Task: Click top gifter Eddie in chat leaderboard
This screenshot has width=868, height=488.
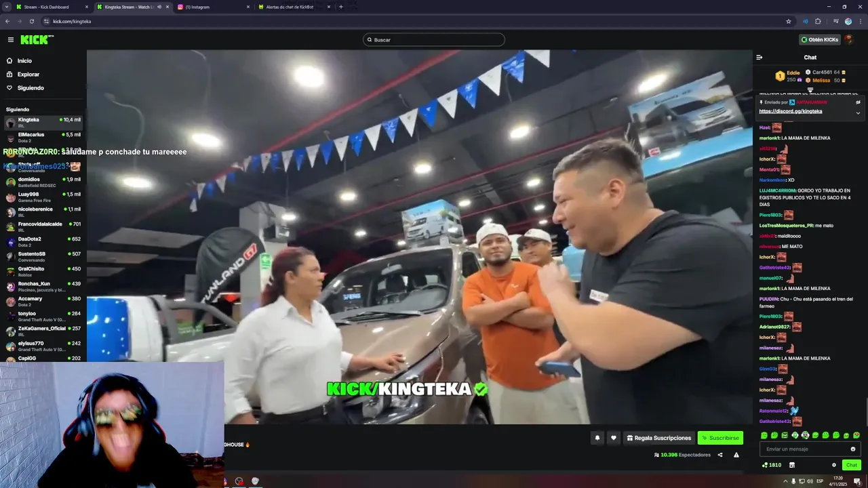Action: point(789,76)
